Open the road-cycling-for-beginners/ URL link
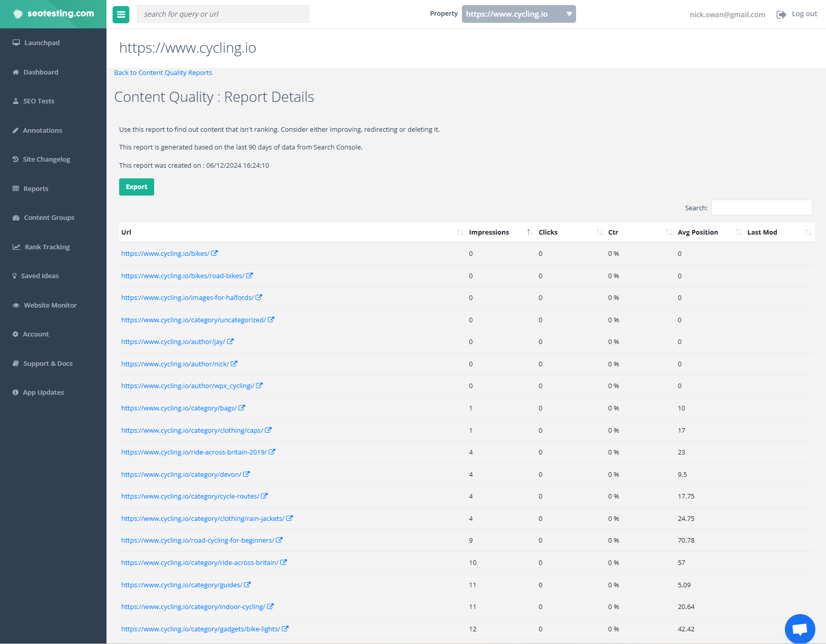Viewport: 826px width, 644px height. pyautogui.click(x=198, y=540)
